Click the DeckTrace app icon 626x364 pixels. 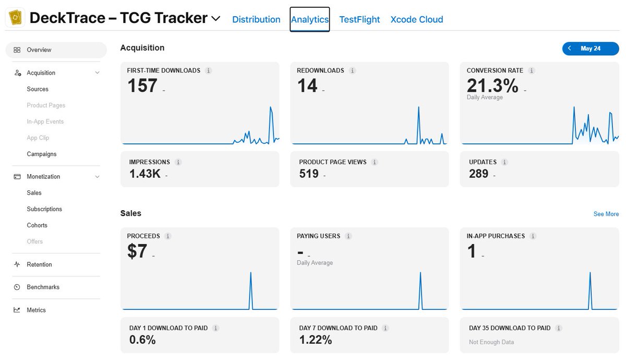pyautogui.click(x=15, y=19)
